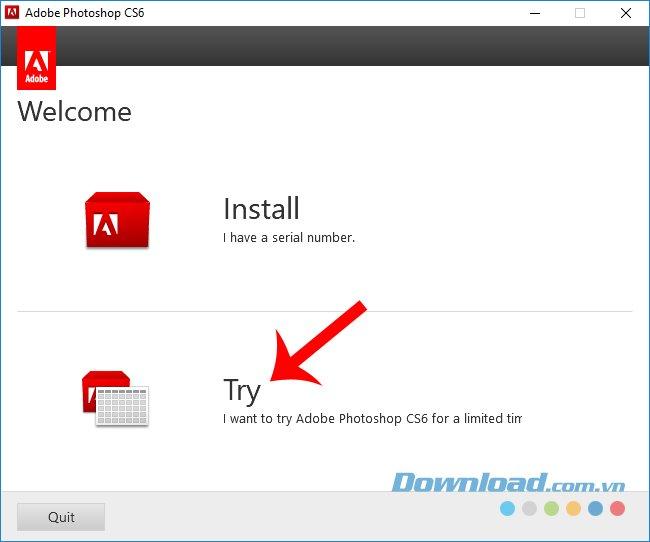
Task: Minimize the Adobe Photoshop CS6 installer window
Action: (x=533, y=13)
